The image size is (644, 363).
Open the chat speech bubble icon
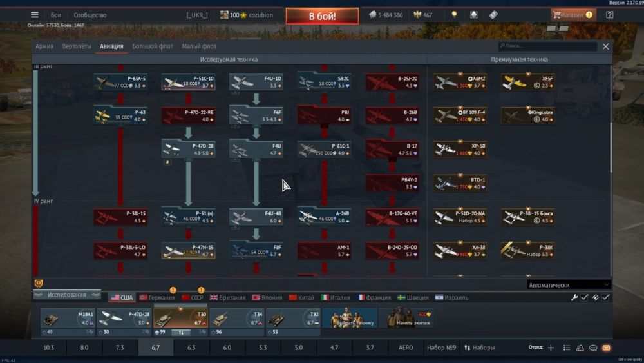pos(593,348)
